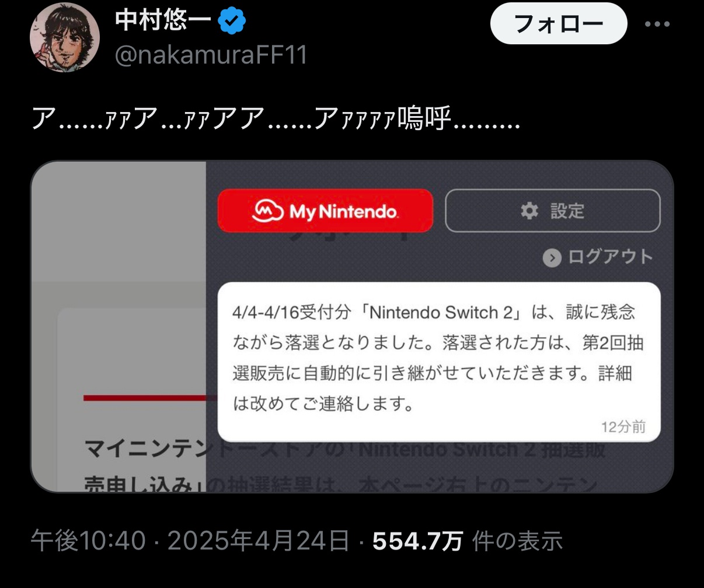The width and height of the screenshot is (704, 588).
Task: View the 554.7万 件の表示 view count
Action: pos(468,541)
